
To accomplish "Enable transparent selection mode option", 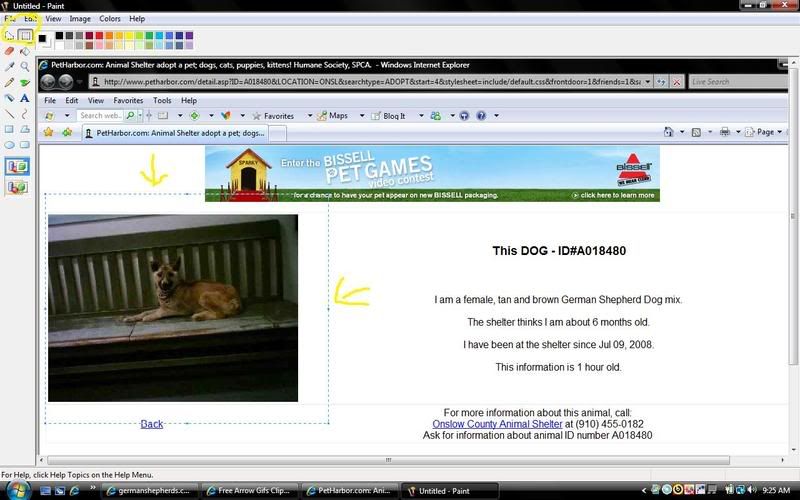I will tap(17, 187).
